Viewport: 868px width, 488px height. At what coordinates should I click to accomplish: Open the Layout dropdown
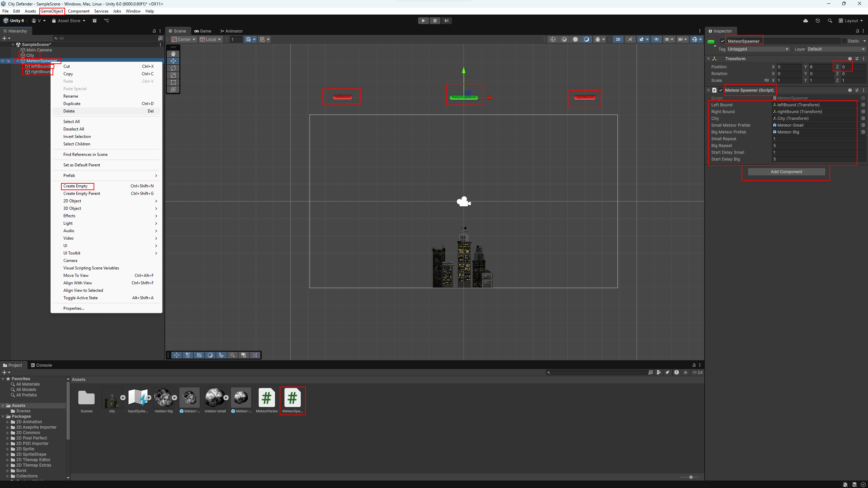[x=851, y=21]
